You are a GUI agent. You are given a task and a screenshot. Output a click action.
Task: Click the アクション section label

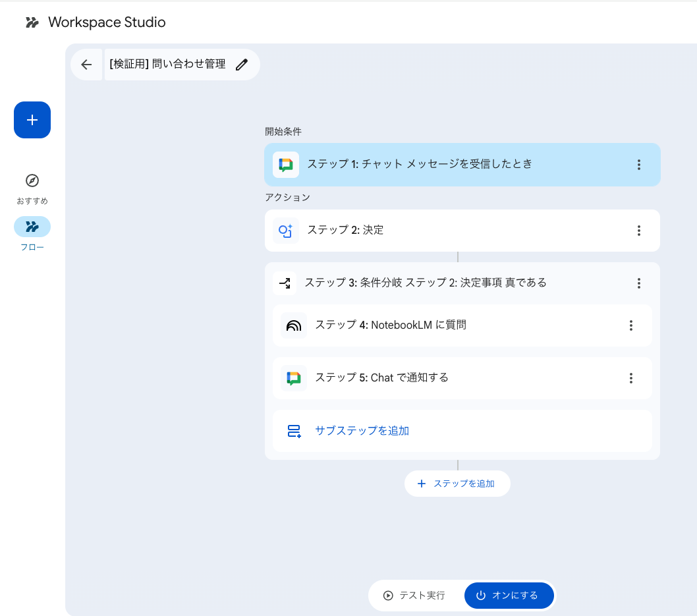(x=287, y=198)
